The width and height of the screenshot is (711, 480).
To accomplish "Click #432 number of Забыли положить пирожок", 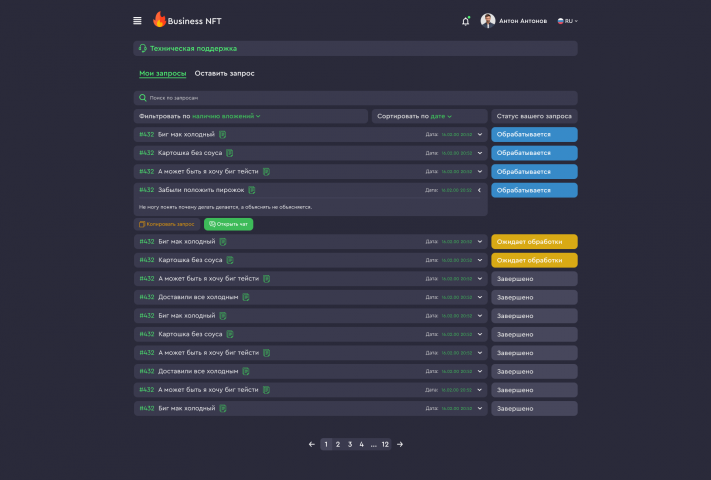I will pos(146,190).
